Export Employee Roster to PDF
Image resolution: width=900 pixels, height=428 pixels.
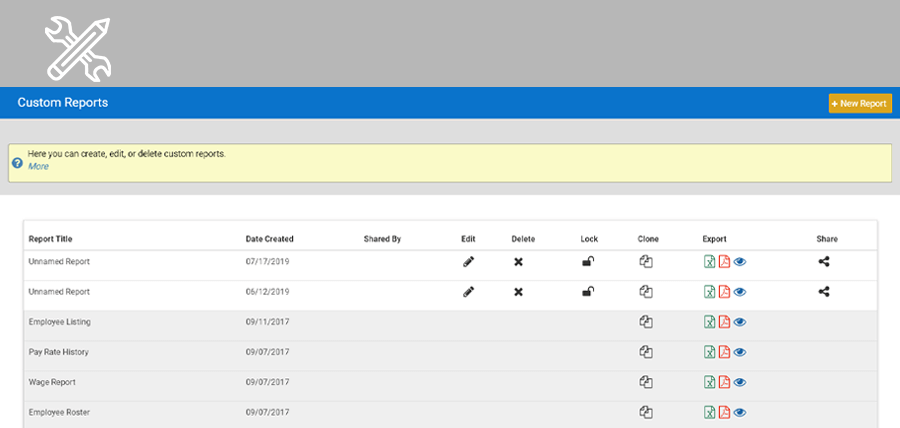[724, 412]
